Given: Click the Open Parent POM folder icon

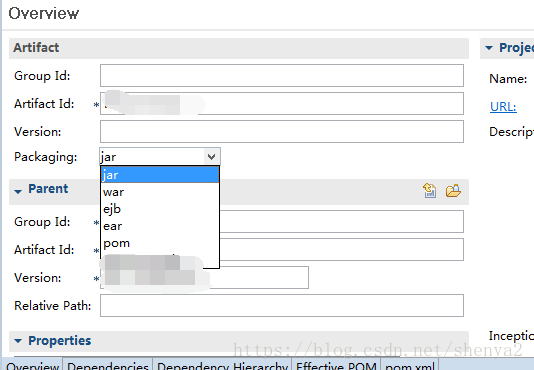Looking at the screenshot, I should pos(453,190).
